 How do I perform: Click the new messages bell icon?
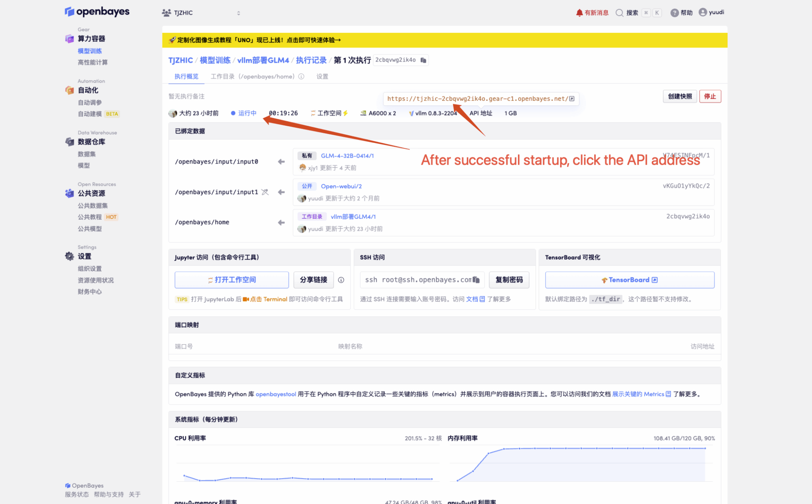click(579, 13)
